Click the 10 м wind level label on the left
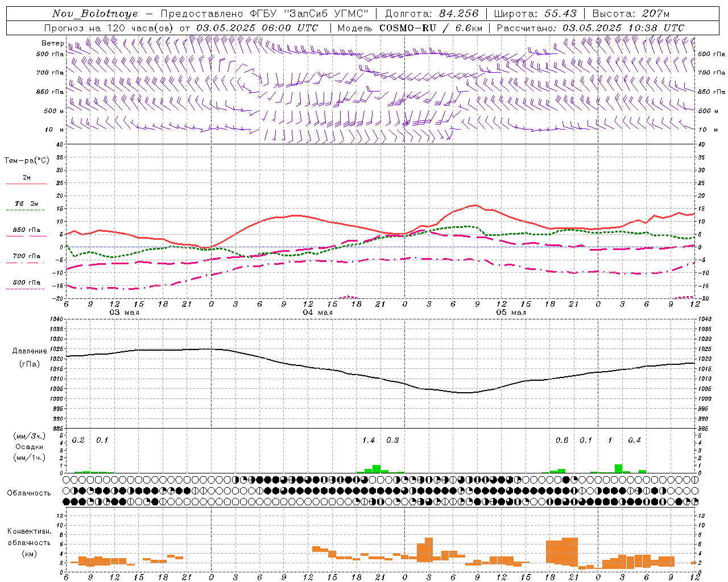 pyautogui.click(x=55, y=130)
